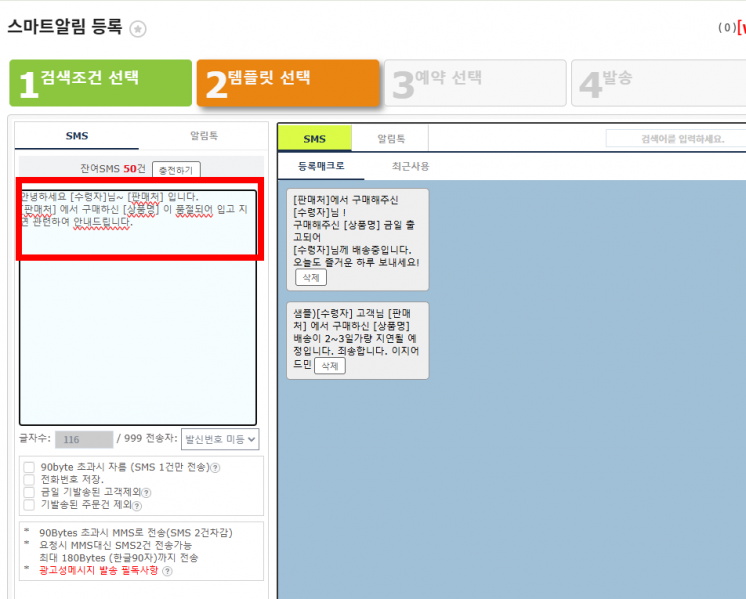Viewport: 746px width, 599px height.
Task: Click the favorite star next to 스마트알림 등록
Action: [x=138, y=29]
